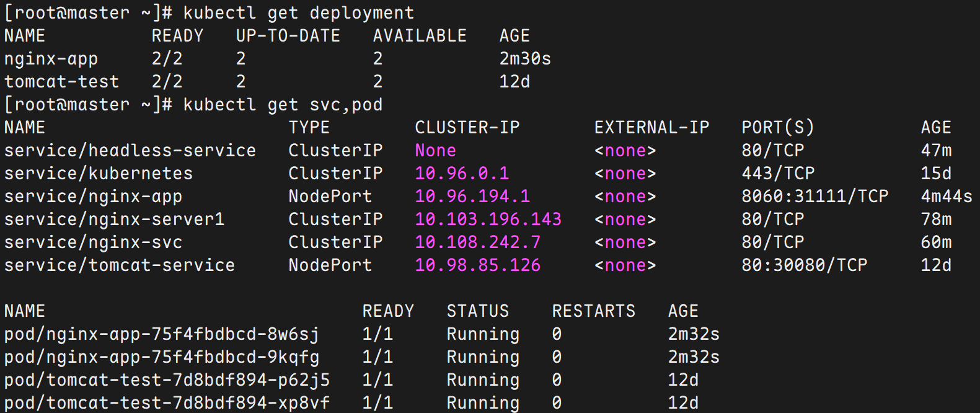Select cluster IP 10.103.196.143
This screenshot has width=980, height=413.
(x=488, y=220)
